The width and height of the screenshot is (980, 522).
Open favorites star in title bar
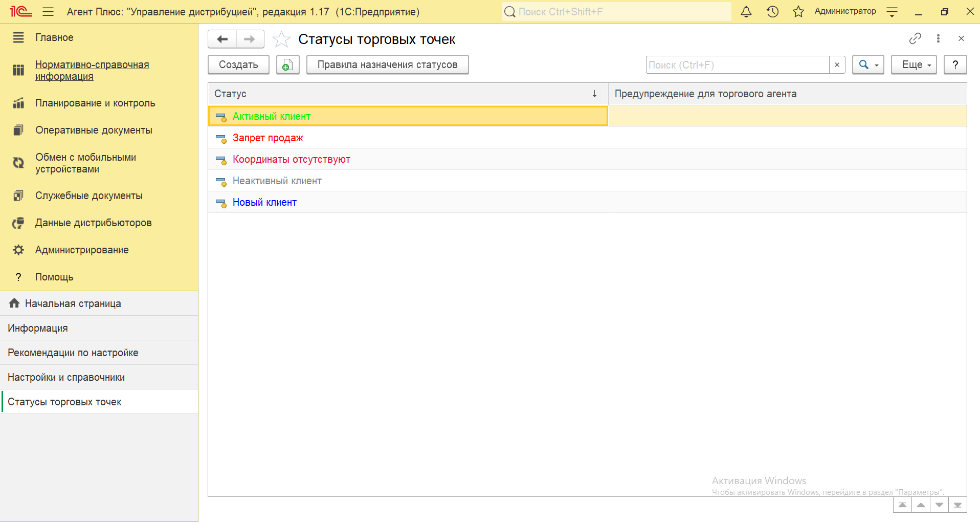point(798,11)
